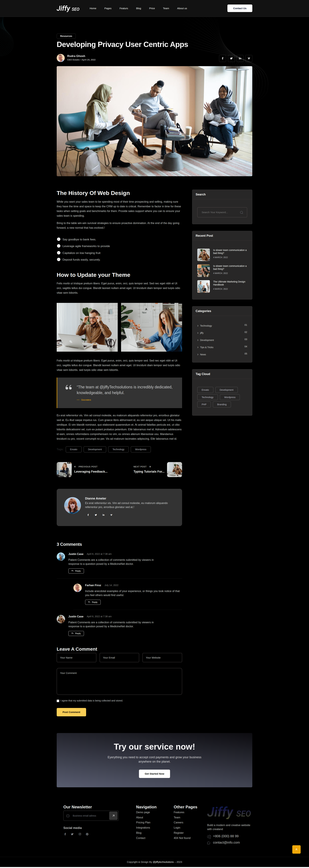The width and height of the screenshot is (309, 868).
Task: Expand the Tips & Tricks category
Action: (207, 347)
